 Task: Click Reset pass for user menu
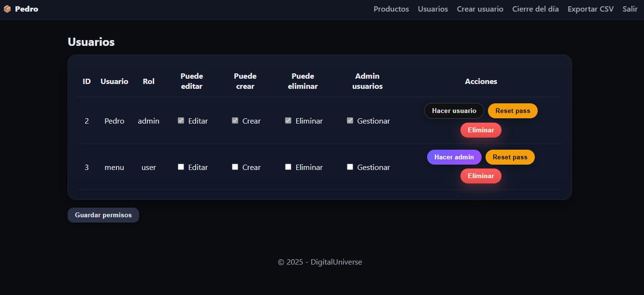pyautogui.click(x=510, y=157)
